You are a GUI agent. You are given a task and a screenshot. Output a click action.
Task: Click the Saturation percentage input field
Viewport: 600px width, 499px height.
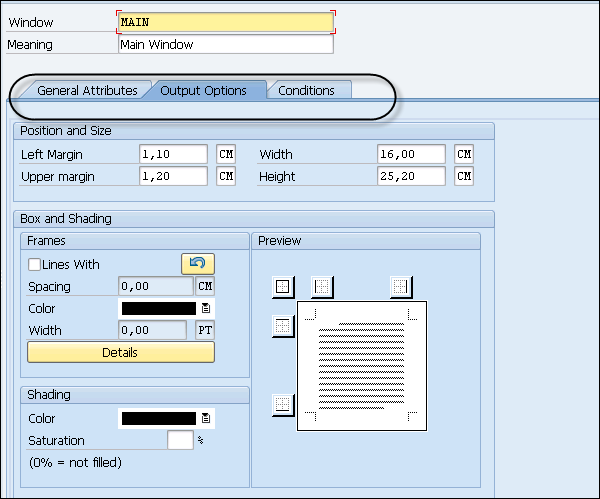click(x=180, y=440)
